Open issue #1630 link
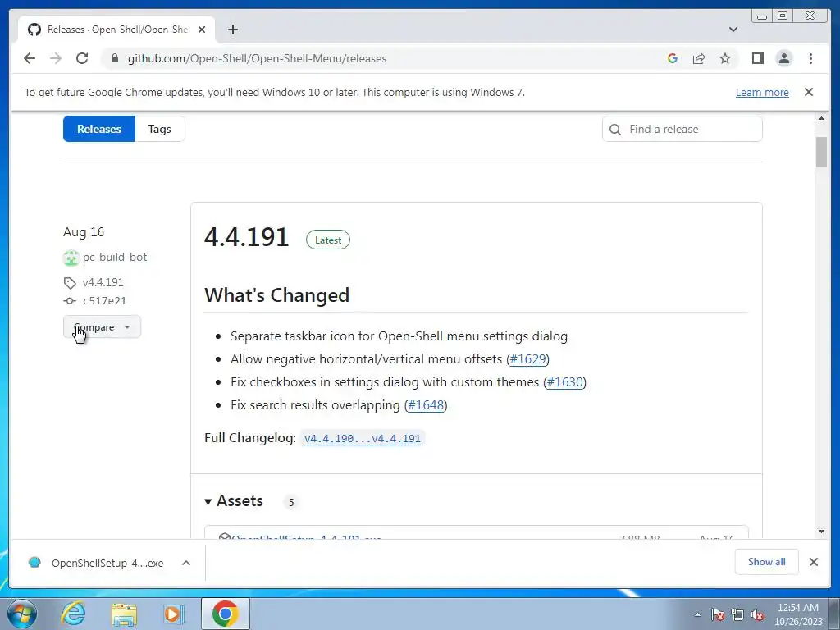This screenshot has height=630, width=840. point(564,382)
